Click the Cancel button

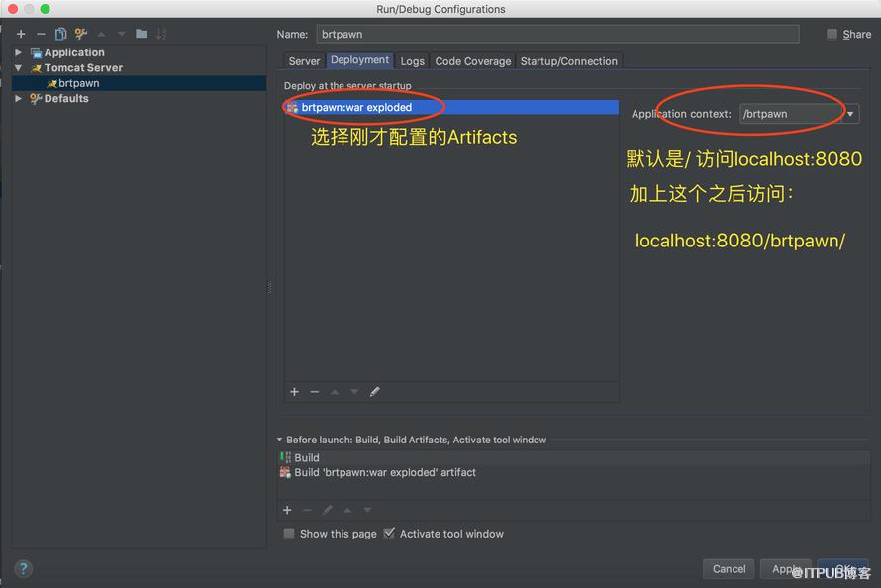tap(729, 569)
